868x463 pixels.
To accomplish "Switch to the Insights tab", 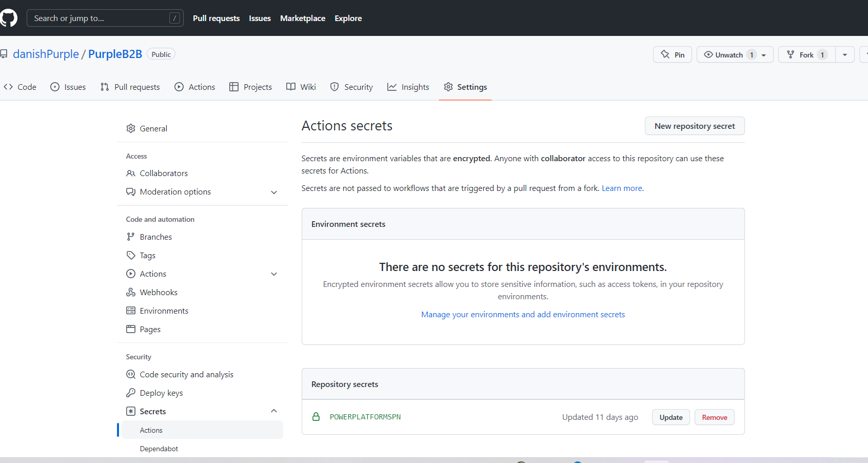I will click(408, 87).
